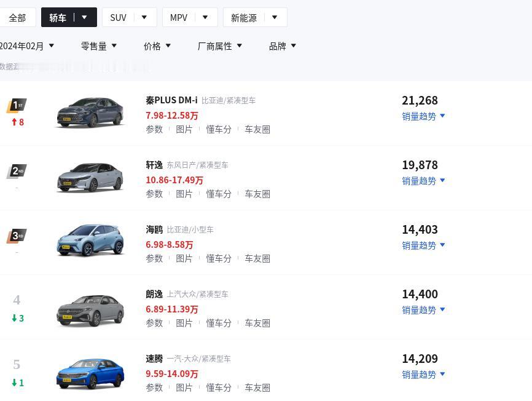Click the 9.59-14.09万 price text
The width and height of the screenshot is (532, 401).
172,373
